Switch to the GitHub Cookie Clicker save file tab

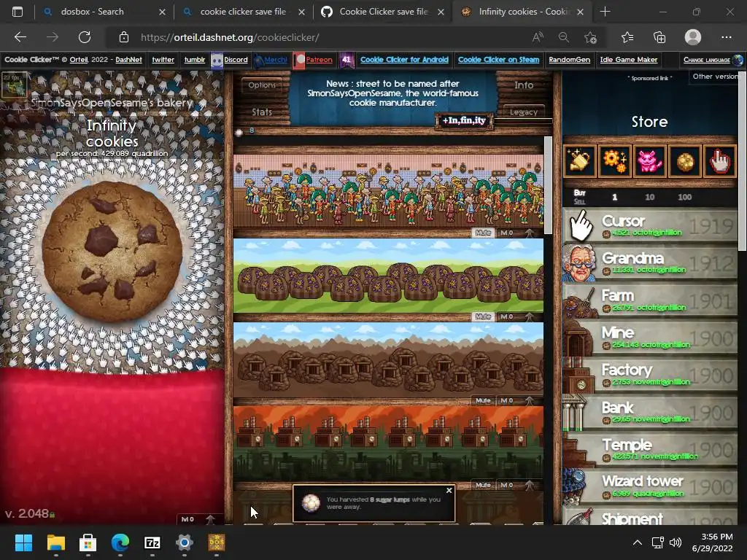pyautogui.click(x=384, y=12)
